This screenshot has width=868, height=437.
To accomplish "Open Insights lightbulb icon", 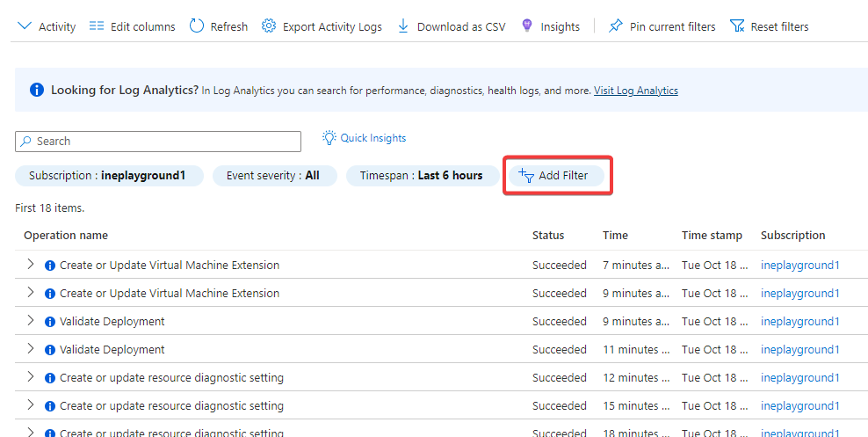I will [x=527, y=26].
